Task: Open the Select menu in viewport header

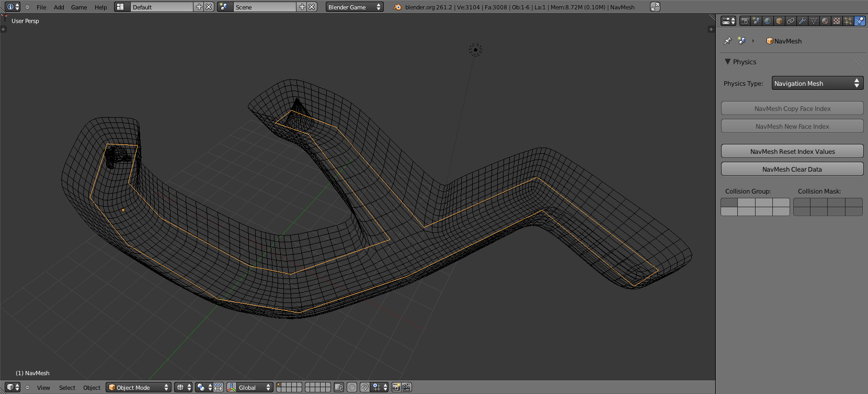Action: [x=67, y=388]
